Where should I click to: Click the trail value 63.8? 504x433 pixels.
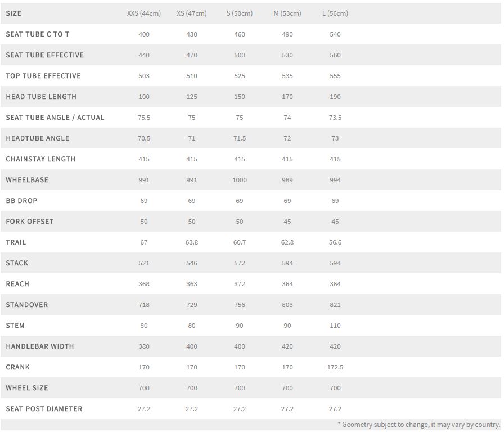click(x=192, y=242)
